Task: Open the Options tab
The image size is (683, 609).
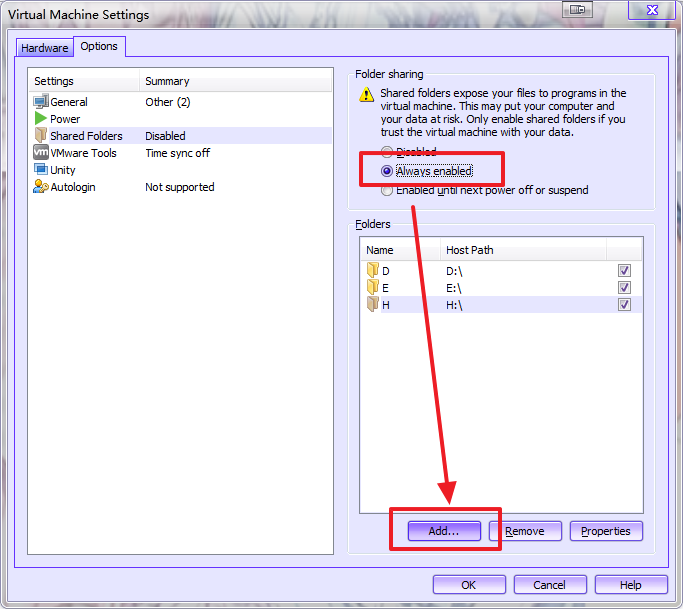Action: 99,46
